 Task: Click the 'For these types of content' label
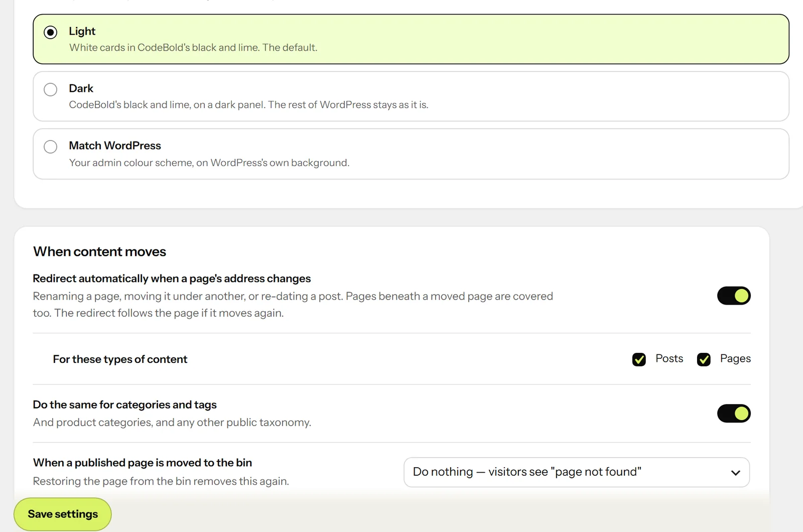pos(120,359)
